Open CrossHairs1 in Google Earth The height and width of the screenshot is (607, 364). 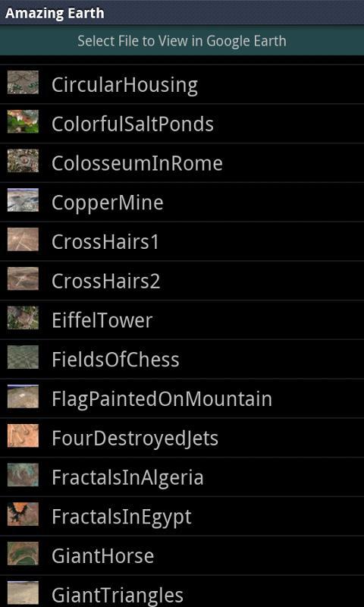point(182,241)
